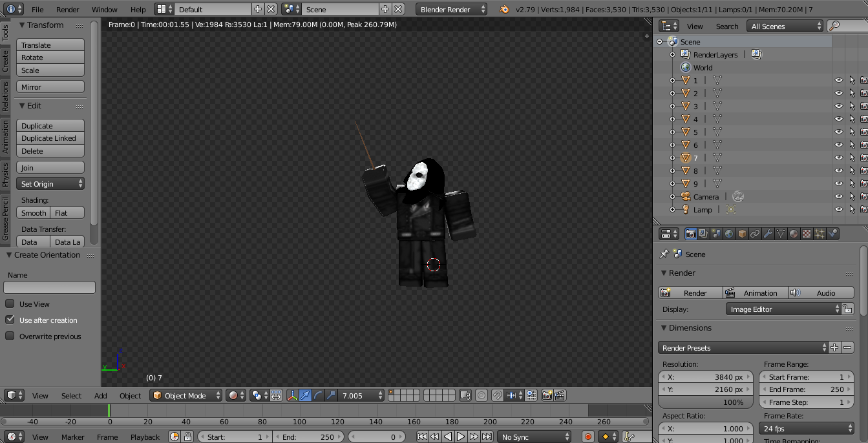This screenshot has width=868, height=443.
Task: Hide the Camera object in the outliner
Action: (x=838, y=197)
